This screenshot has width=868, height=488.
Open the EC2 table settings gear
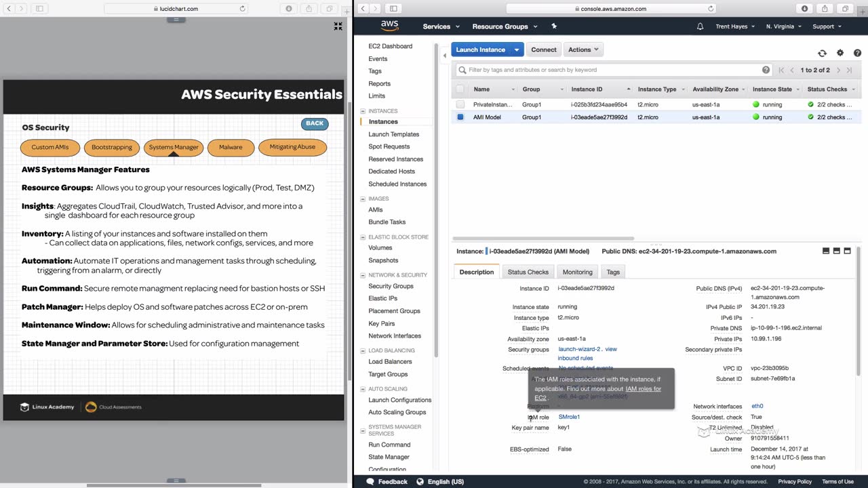(840, 53)
